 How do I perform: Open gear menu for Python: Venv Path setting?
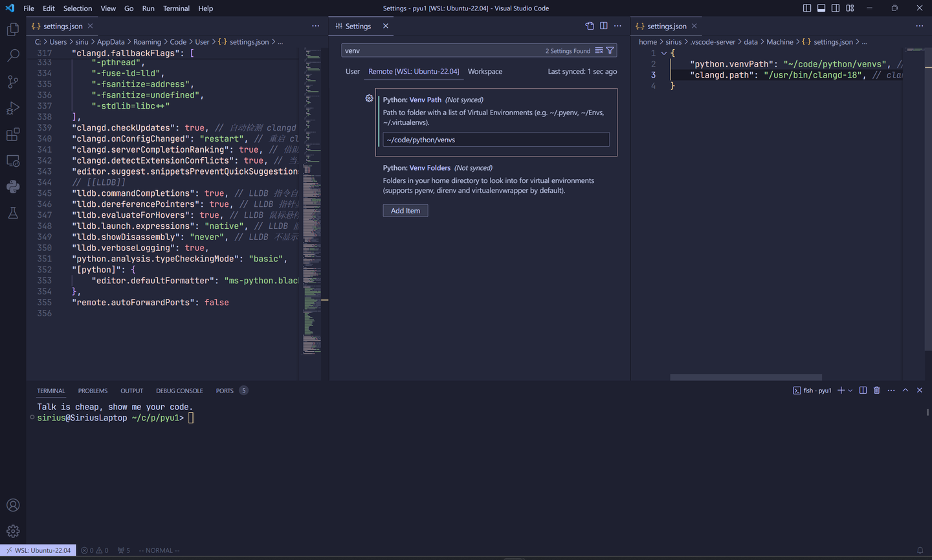369,98
